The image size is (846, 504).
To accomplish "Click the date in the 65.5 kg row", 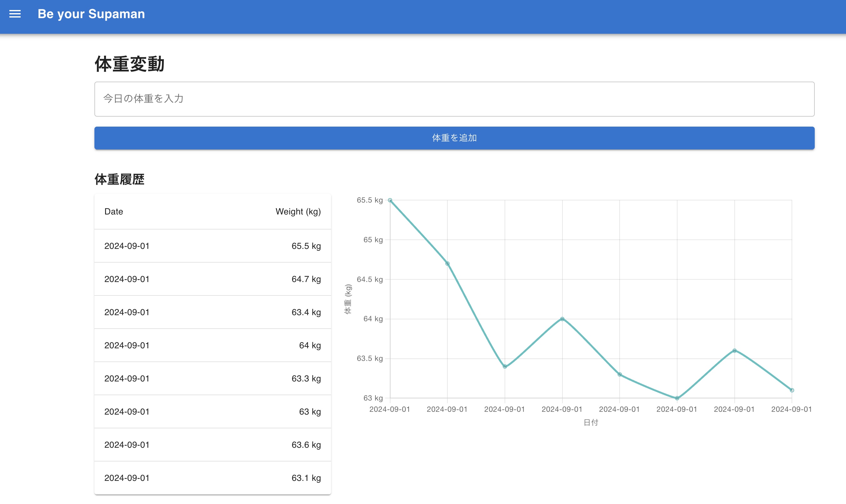I will [x=127, y=246].
